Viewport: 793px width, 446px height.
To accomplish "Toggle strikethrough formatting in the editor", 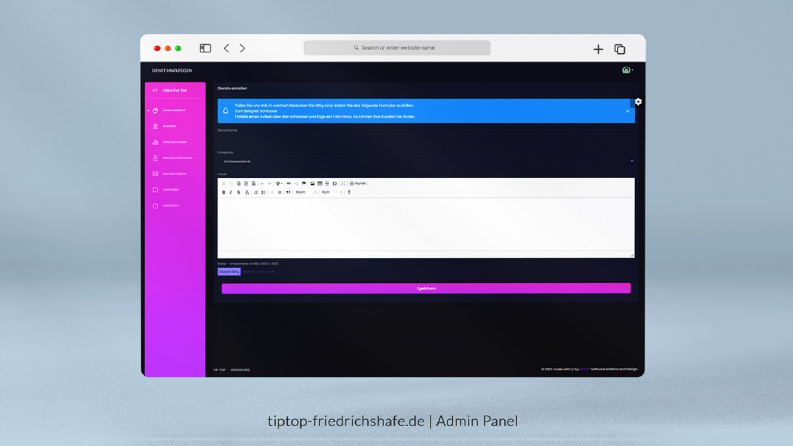I will point(239,192).
